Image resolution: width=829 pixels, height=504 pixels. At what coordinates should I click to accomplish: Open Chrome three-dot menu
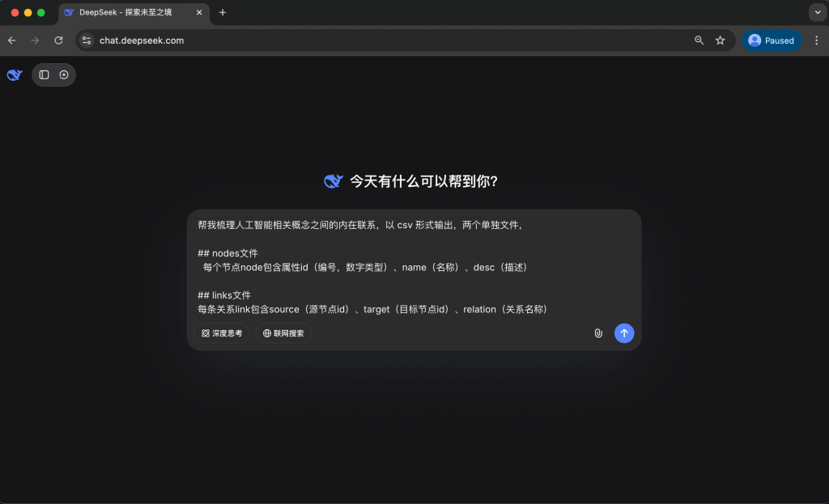coord(816,40)
